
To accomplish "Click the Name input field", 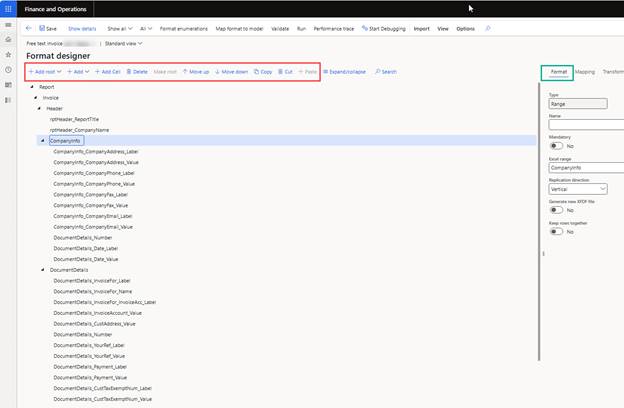I will (586, 125).
